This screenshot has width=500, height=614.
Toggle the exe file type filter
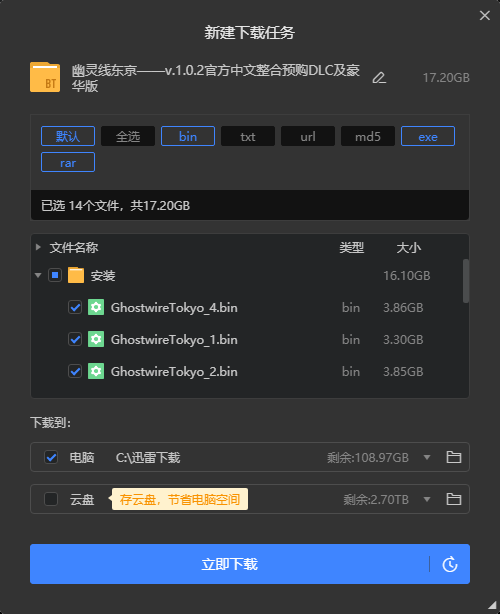[x=428, y=136]
